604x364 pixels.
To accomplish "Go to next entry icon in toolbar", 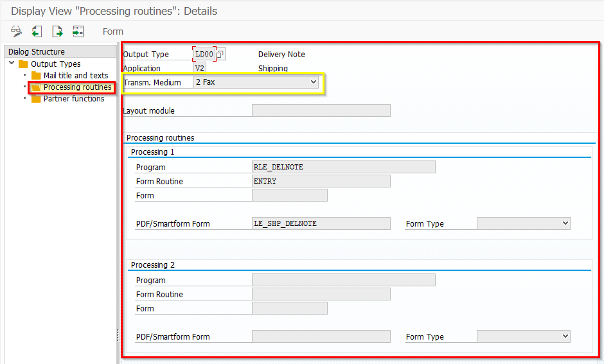I will tap(57, 31).
